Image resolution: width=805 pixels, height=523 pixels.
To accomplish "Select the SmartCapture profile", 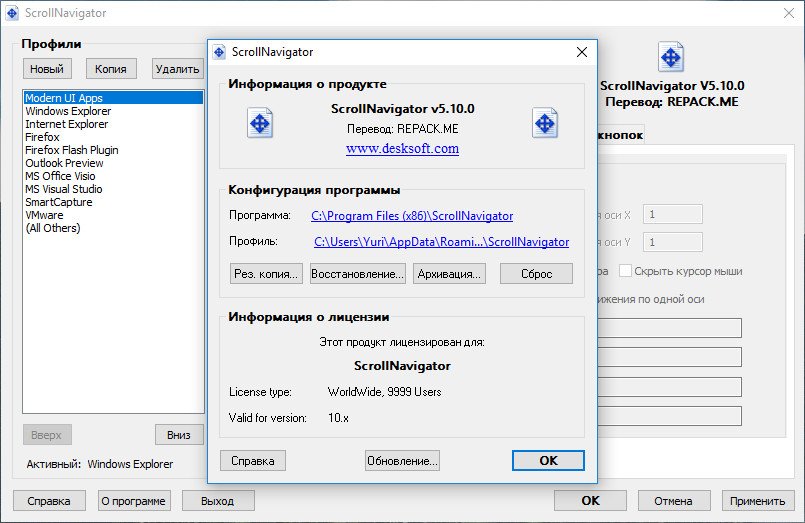I will pyautogui.click(x=113, y=202).
